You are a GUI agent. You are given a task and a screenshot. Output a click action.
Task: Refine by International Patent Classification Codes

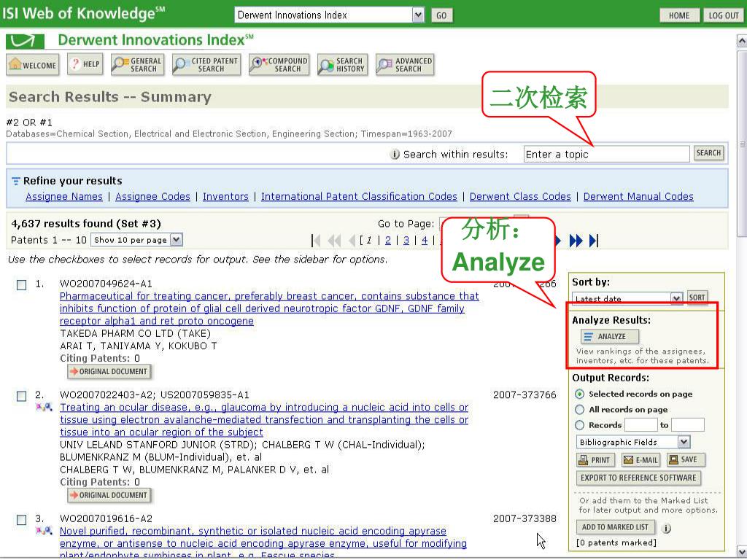[359, 197]
